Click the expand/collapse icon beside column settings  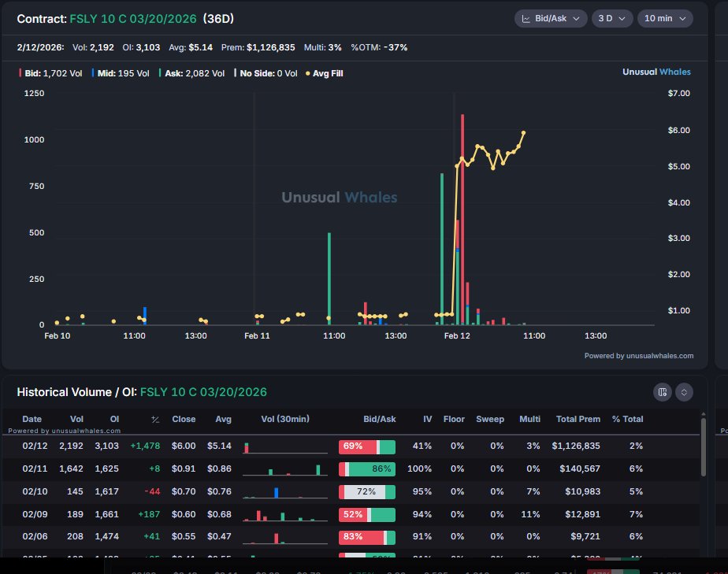pyautogui.click(x=684, y=392)
